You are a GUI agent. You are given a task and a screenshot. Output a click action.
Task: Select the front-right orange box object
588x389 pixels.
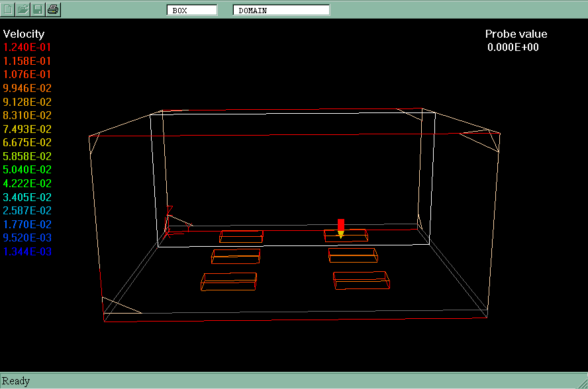[362, 281]
